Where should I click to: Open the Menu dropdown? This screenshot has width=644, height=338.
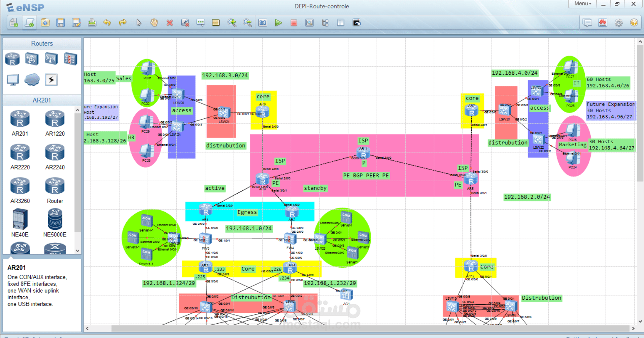(x=583, y=4)
